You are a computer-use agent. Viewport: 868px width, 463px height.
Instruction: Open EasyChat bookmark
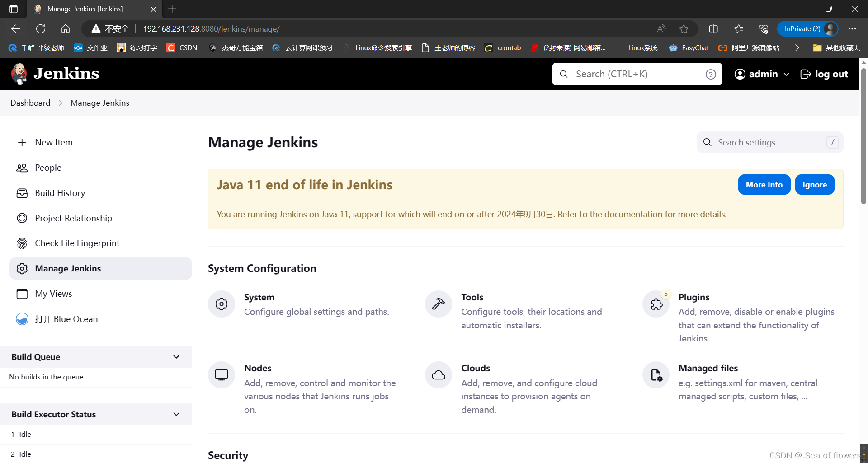point(689,47)
